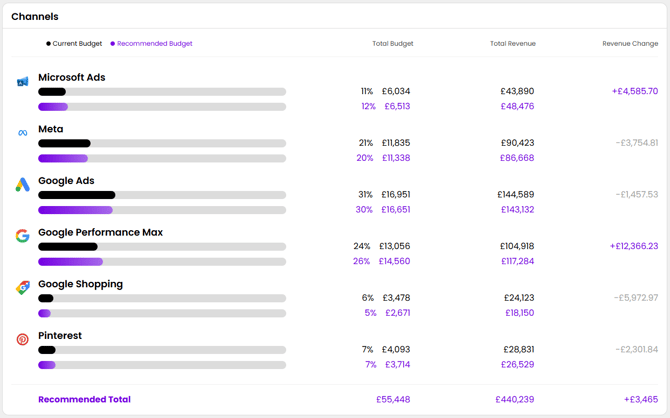670x418 pixels.
Task: Click the Google Shopping tag icon
Action: (x=23, y=288)
